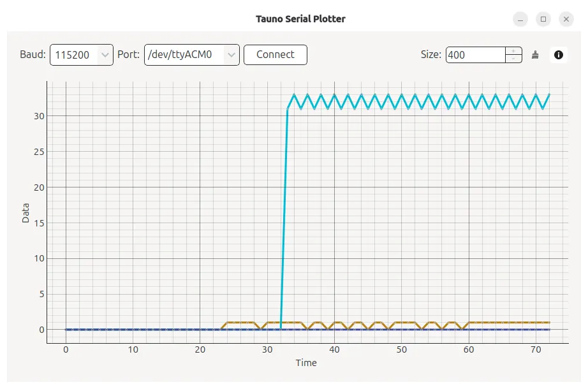Click the "Baud:" label

coord(33,55)
